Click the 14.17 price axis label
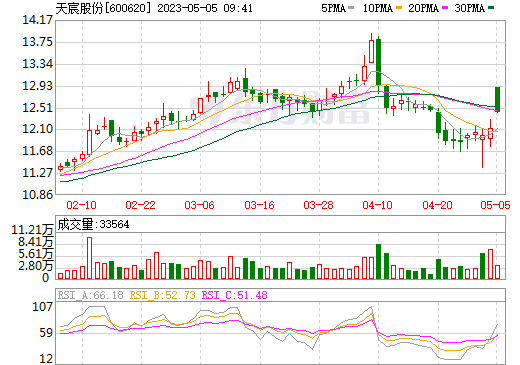The height and width of the screenshot is (365, 520). 37,20
